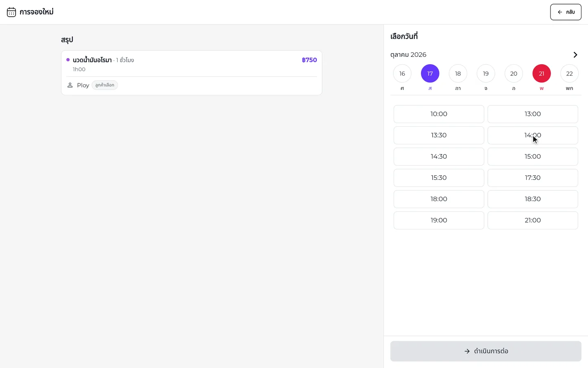Viewport: 588px width, 368px height.
Task: Click the ฿750 price text
Action: tap(310, 60)
